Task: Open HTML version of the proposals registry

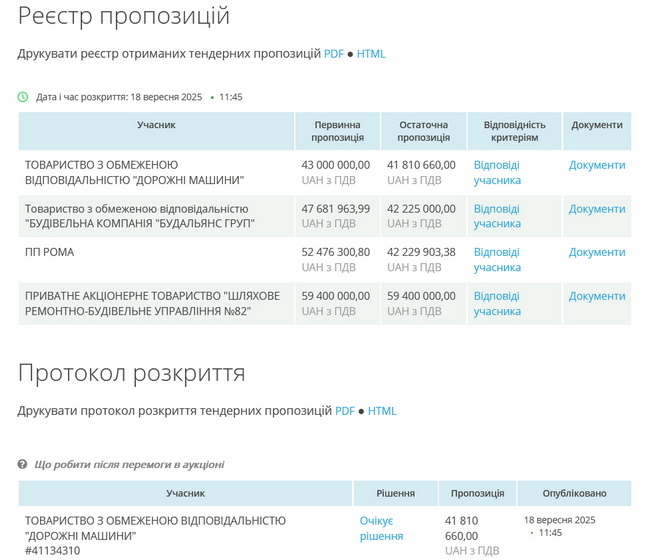Action: (x=371, y=54)
